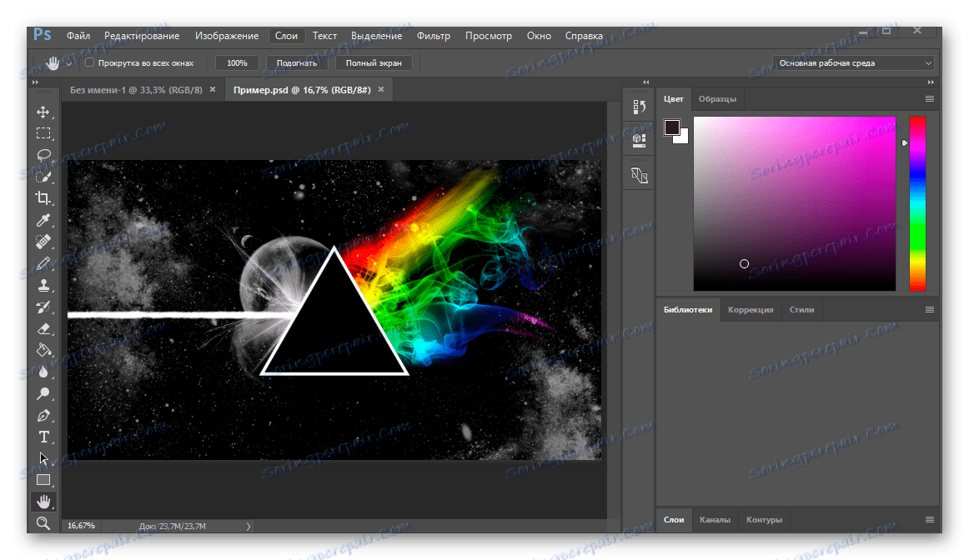Viewport: 969px width, 560px height.
Task: Open the Редактирование menu
Action: tap(142, 36)
